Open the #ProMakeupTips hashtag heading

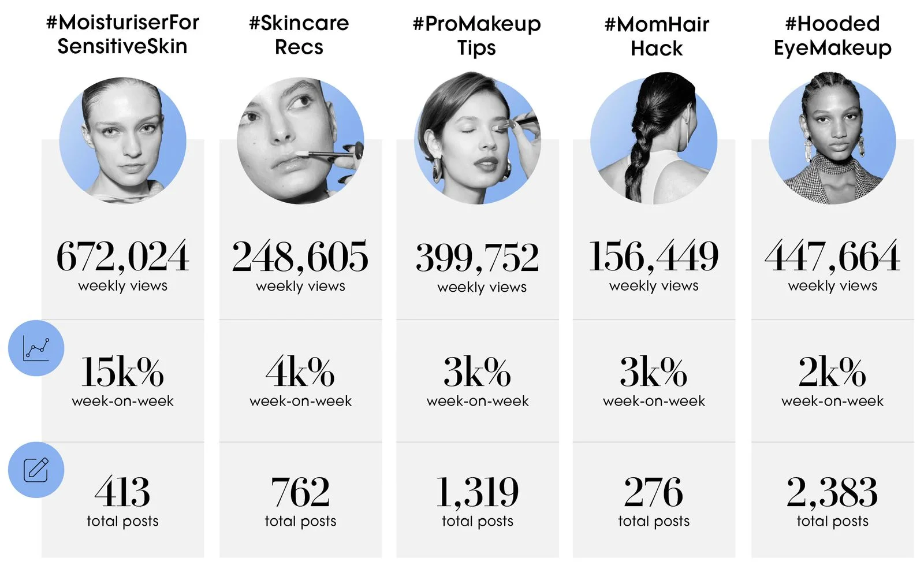click(477, 35)
